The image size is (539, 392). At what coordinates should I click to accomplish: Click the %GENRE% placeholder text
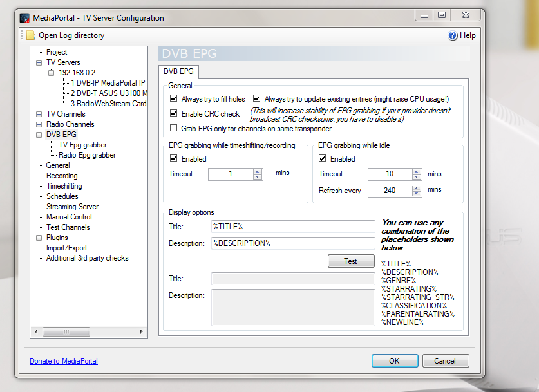tap(399, 281)
